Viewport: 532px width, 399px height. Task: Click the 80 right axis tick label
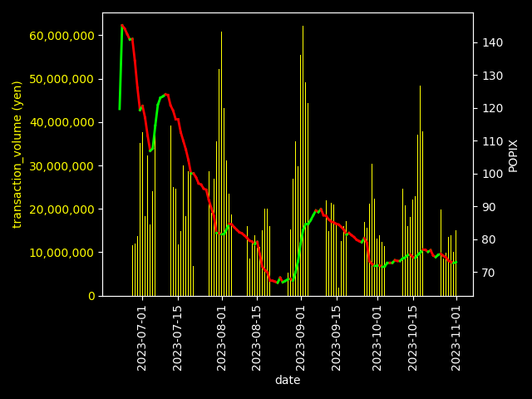[x=489, y=239]
